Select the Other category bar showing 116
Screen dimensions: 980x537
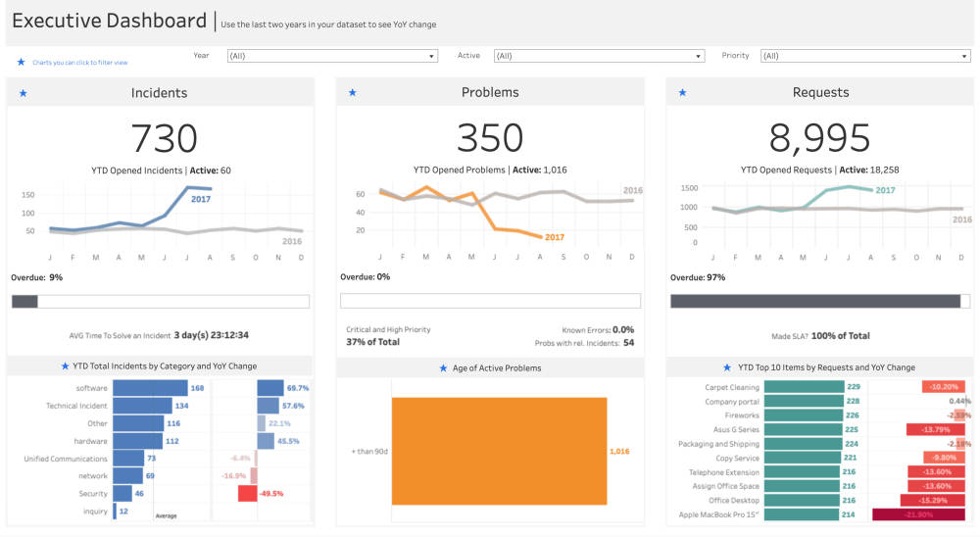[138, 423]
